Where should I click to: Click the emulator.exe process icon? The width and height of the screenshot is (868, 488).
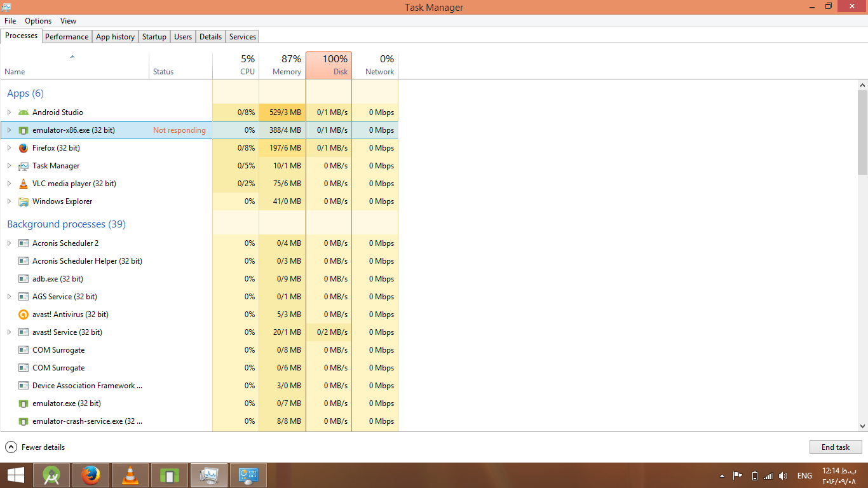click(24, 403)
